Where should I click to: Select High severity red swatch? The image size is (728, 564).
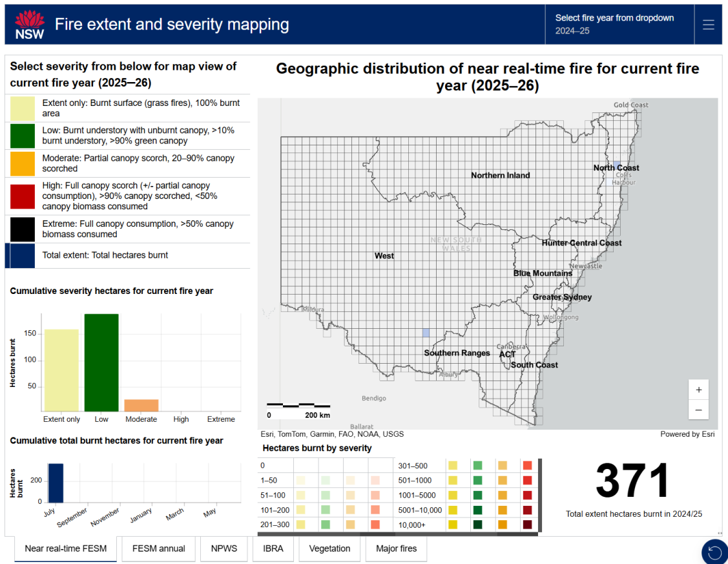click(23, 196)
